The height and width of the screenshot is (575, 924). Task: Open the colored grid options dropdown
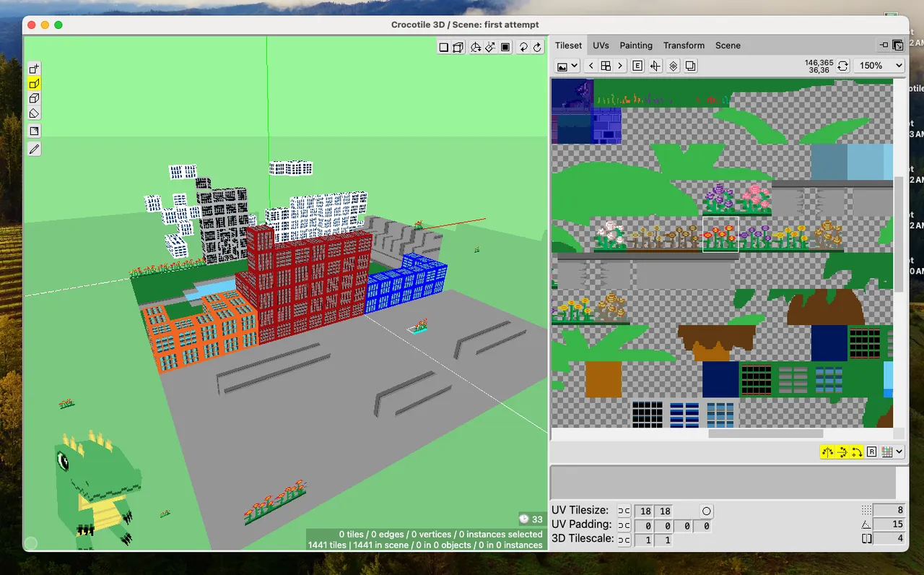[x=893, y=452]
